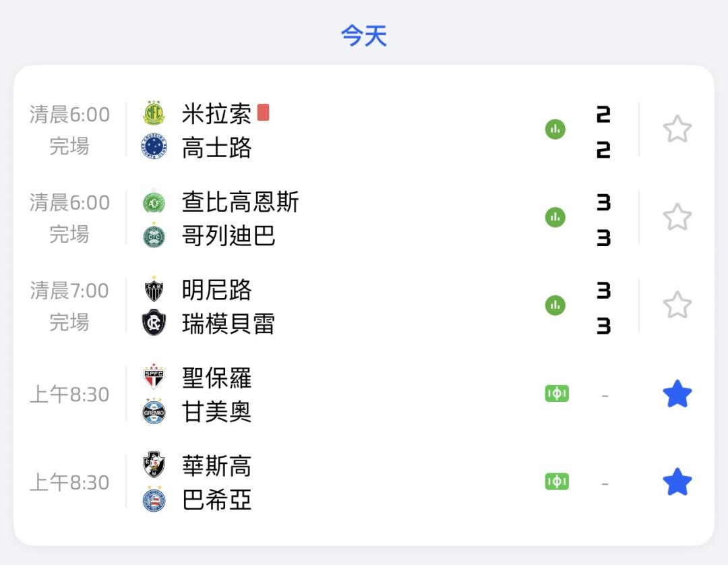Open lineup pitch icon for 華斯高 match
Image resolution: width=728 pixels, height=565 pixels.
click(557, 482)
